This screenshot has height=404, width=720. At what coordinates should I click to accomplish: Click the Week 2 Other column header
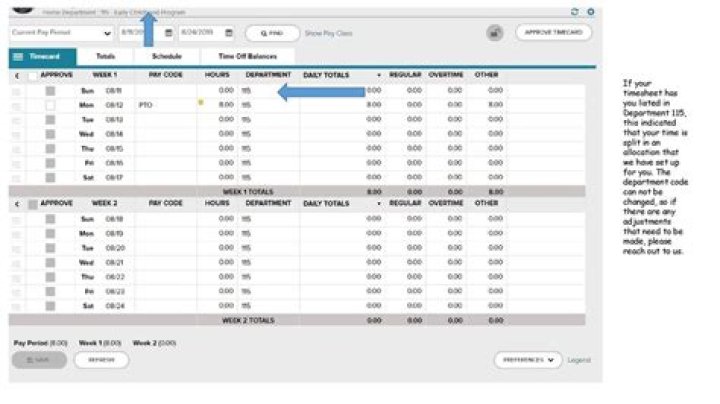click(486, 203)
